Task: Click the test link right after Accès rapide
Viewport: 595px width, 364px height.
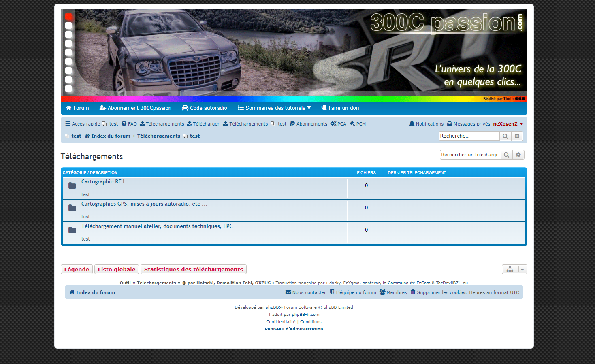Action: (110, 124)
